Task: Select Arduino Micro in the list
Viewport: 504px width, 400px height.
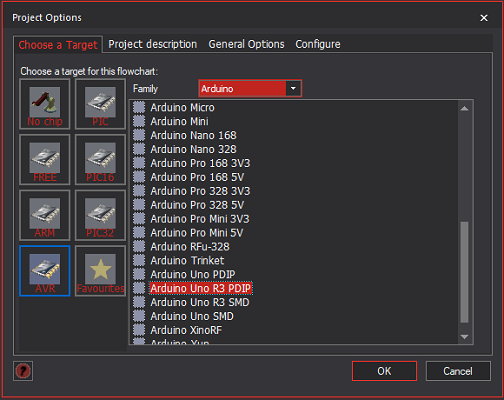Action: point(182,107)
